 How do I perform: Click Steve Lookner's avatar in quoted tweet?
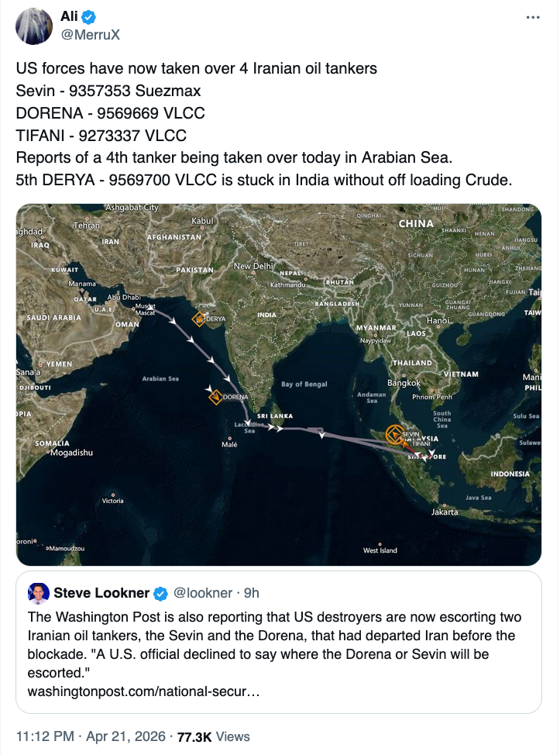click(39, 593)
